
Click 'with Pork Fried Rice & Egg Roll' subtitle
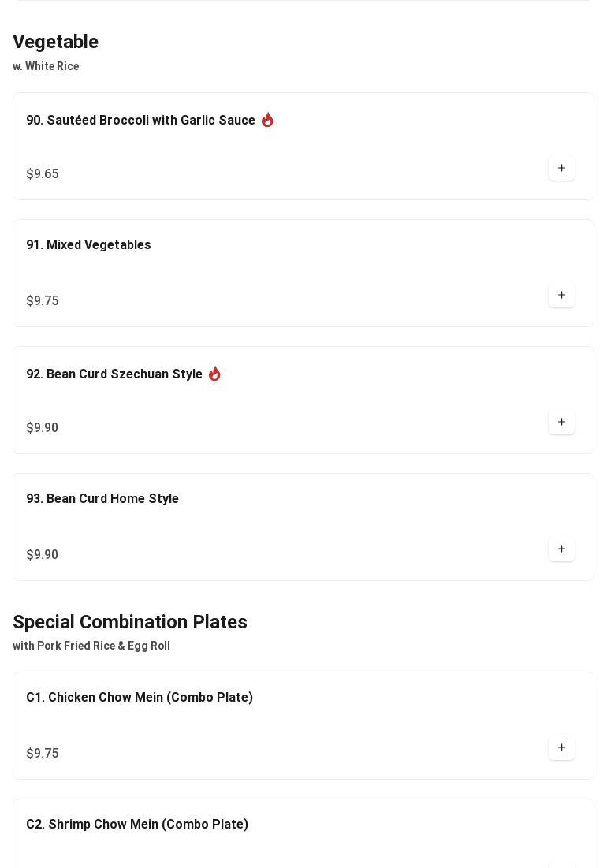91,646
